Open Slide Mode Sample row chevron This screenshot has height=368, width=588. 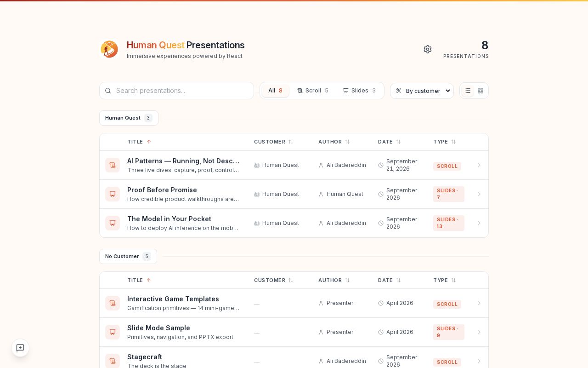479,332
